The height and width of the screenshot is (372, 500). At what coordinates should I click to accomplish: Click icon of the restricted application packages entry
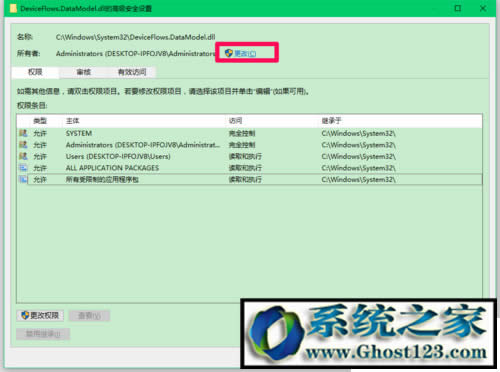coord(23,179)
